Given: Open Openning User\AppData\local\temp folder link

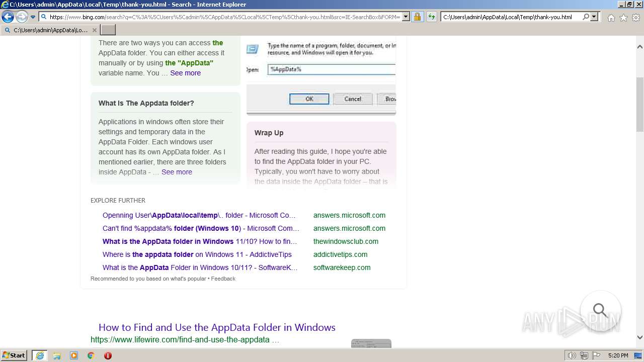Looking at the screenshot, I should (x=199, y=215).
